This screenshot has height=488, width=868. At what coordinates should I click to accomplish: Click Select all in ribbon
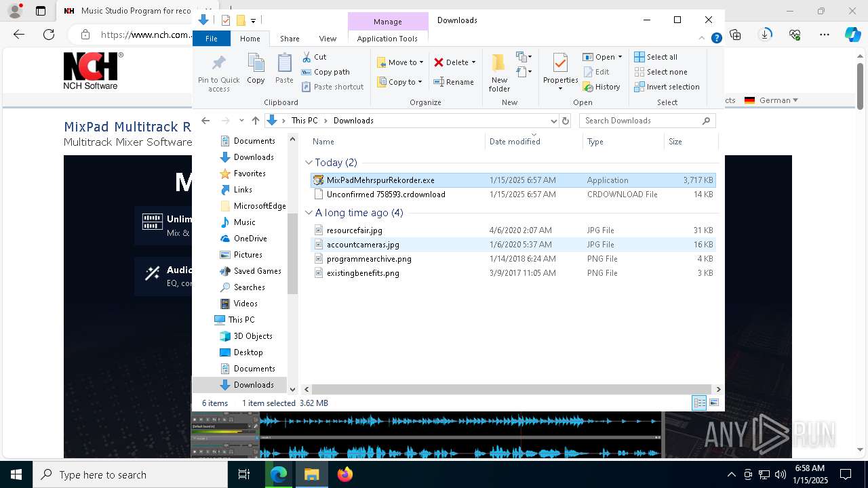coord(656,57)
